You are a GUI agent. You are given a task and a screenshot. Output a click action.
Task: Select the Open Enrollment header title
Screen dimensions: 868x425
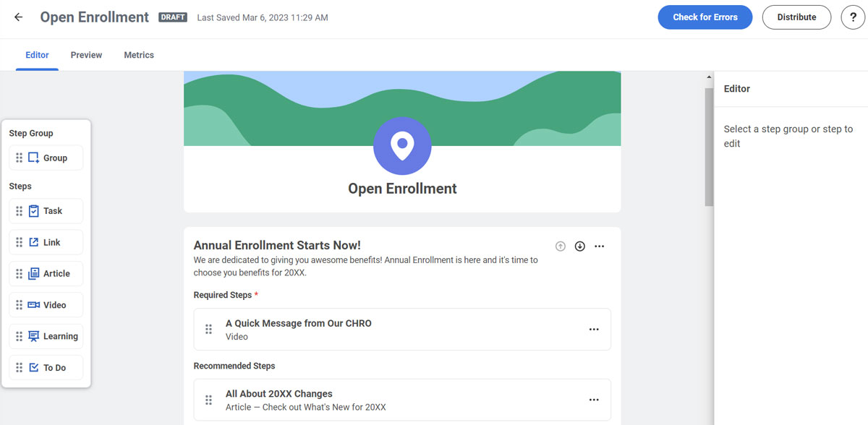tap(402, 189)
